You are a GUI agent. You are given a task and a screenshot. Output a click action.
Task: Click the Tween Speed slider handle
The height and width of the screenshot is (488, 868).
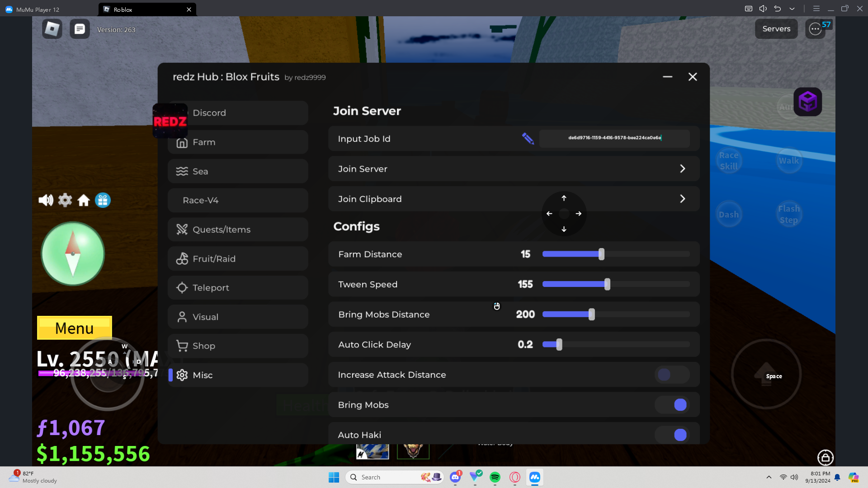[607, 284]
